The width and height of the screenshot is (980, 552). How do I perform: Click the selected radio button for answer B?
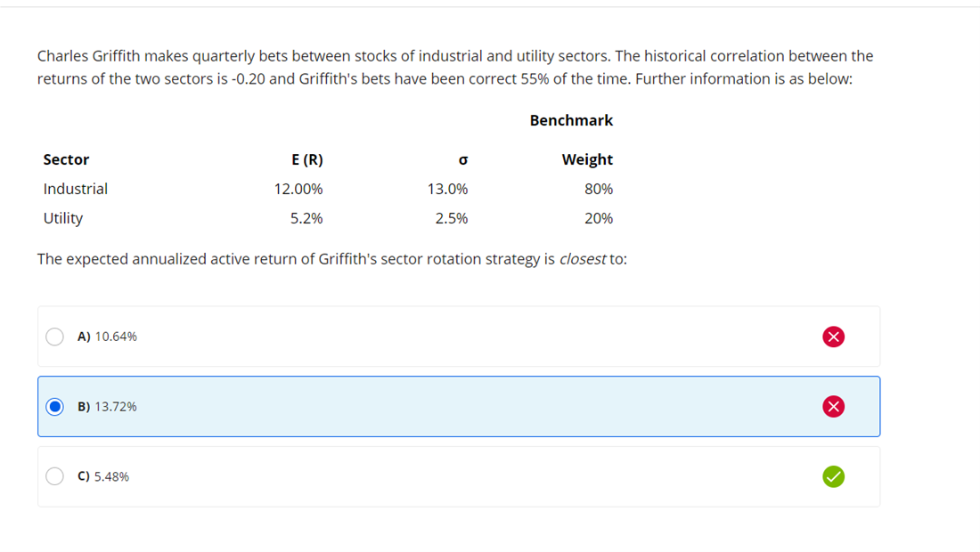coord(55,407)
